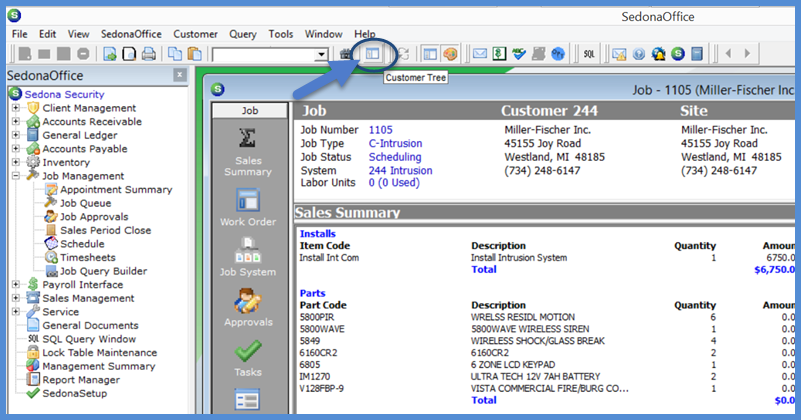Viewport: 801px width, 420px height.
Task: Open the toolbar combo box dropdown arrow
Action: pyautogui.click(x=321, y=54)
